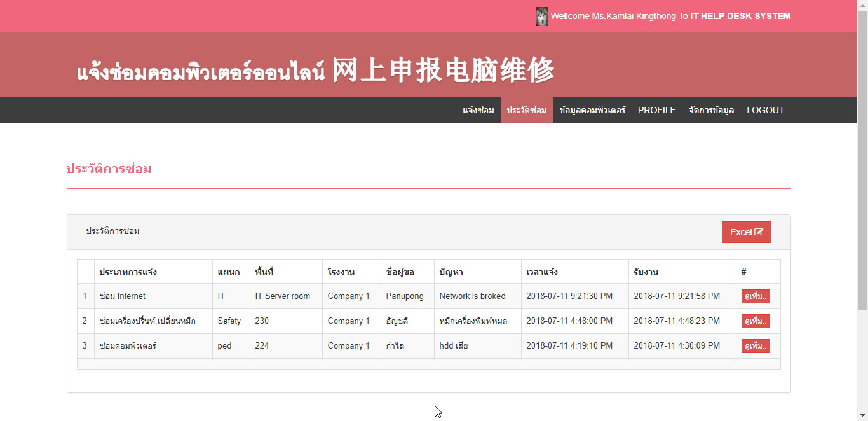Click the ประวัติการซ่อม panel title
The image size is (868, 421).
click(x=112, y=231)
